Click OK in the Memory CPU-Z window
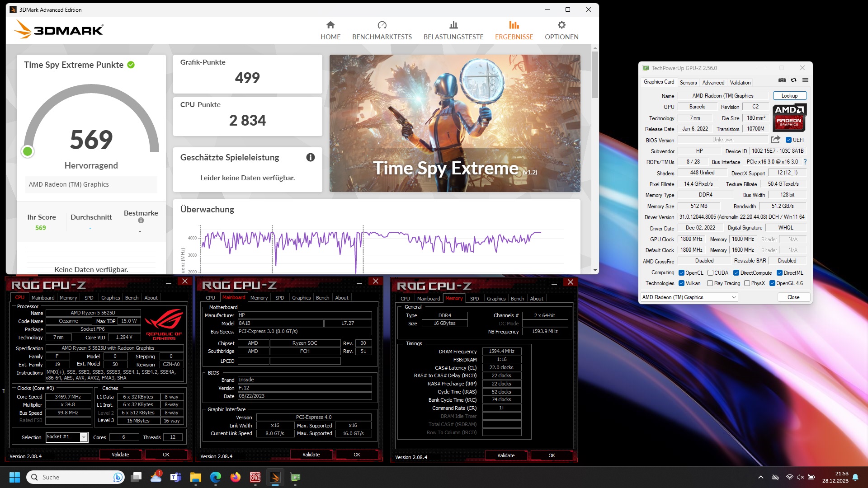The image size is (868, 488). [552, 455]
